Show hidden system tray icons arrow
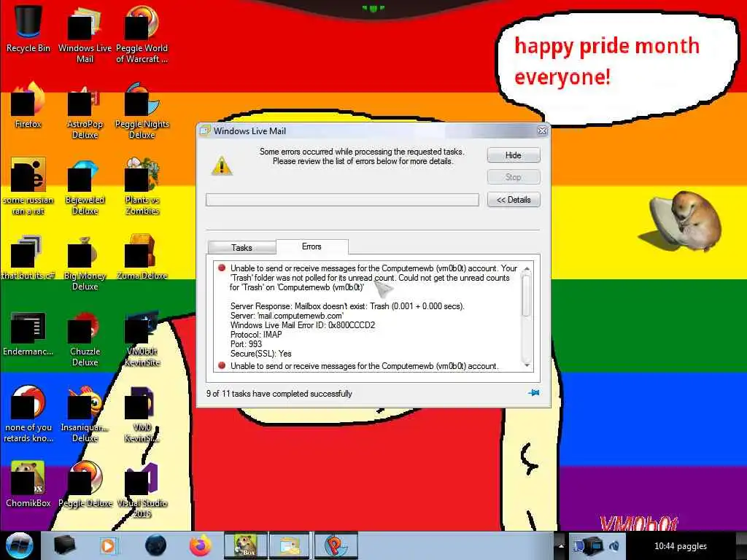747x560 pixels. tap(561, 545)
